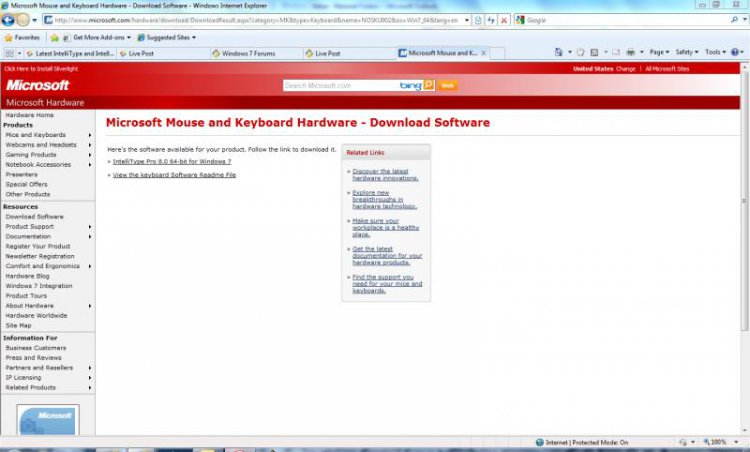Click the Home icon in command bar
This screenshot has width=750, height=452.
tap(559, 52)
